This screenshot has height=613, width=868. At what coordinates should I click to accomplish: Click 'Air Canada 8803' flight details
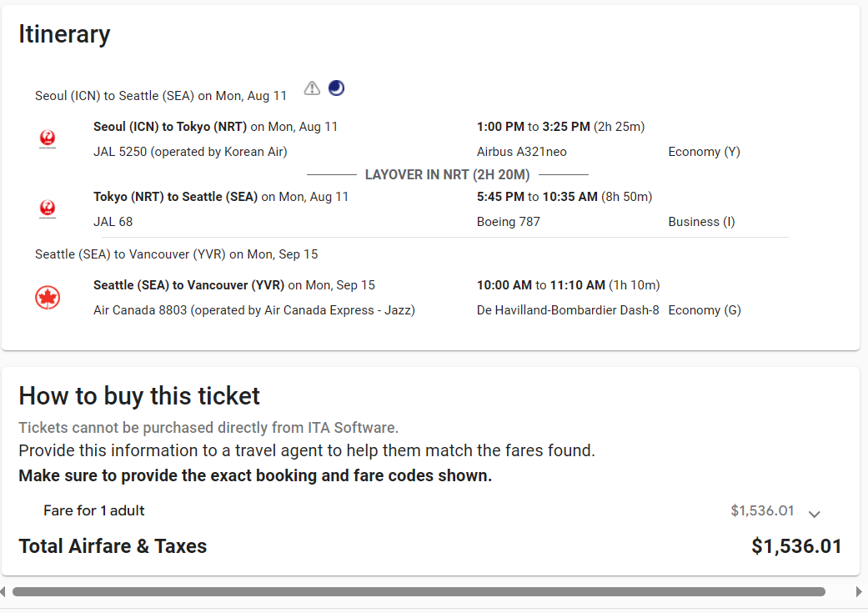pos(254,310)
